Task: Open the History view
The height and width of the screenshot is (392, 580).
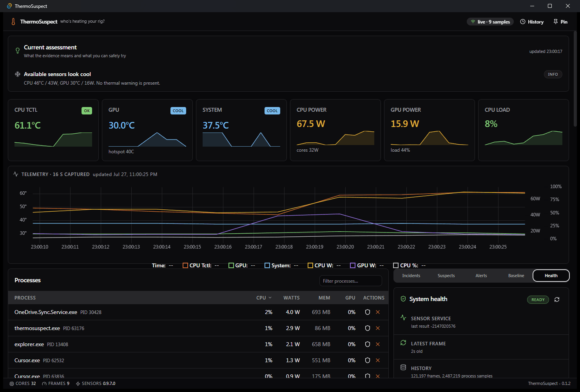Action: (x=532, y=22)
